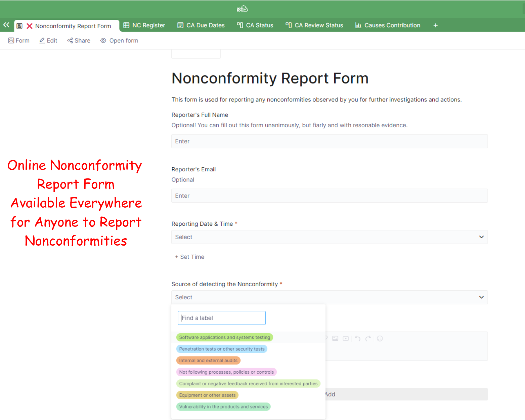
Task: Open the Causes Contribution tab
Action: coord(388,26)
